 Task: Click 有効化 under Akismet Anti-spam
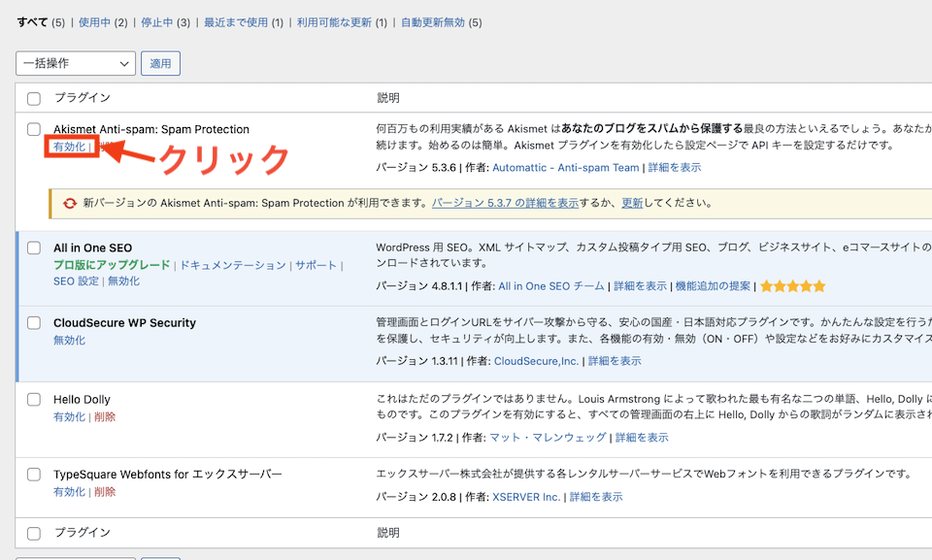[70, 147]
